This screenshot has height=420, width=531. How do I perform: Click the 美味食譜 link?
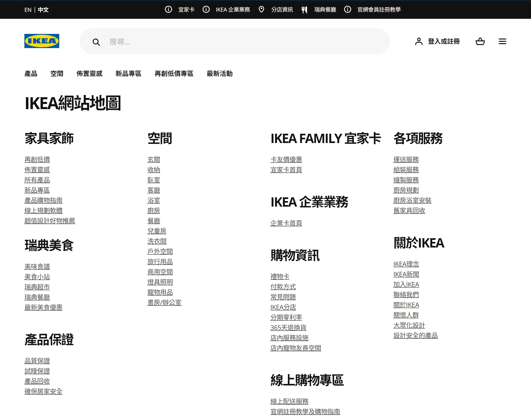pos(37,267)
